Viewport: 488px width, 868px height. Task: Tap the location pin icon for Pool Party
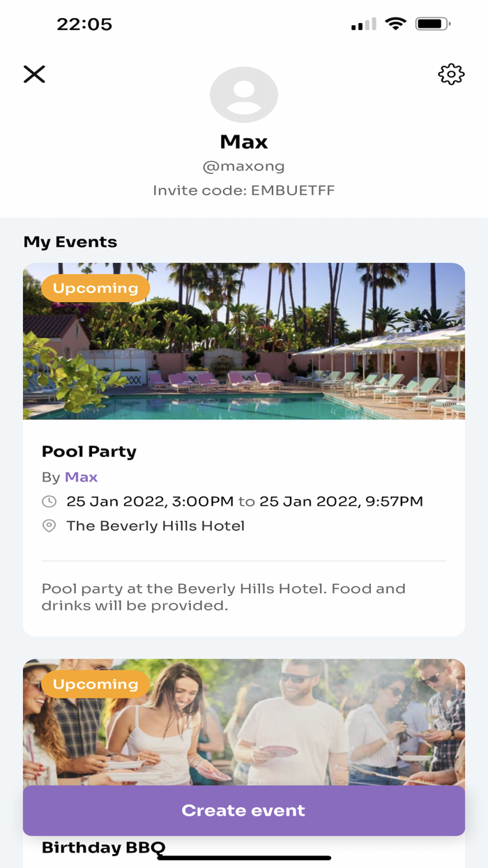[49, 525]
